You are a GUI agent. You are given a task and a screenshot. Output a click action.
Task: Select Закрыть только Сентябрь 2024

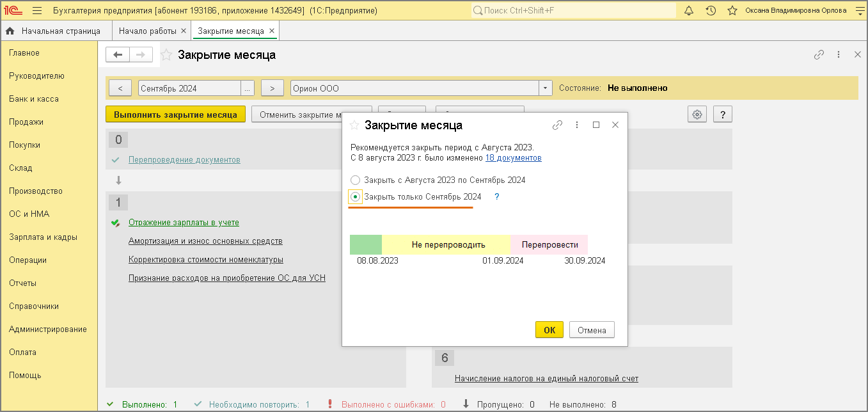tap(356, 197)
